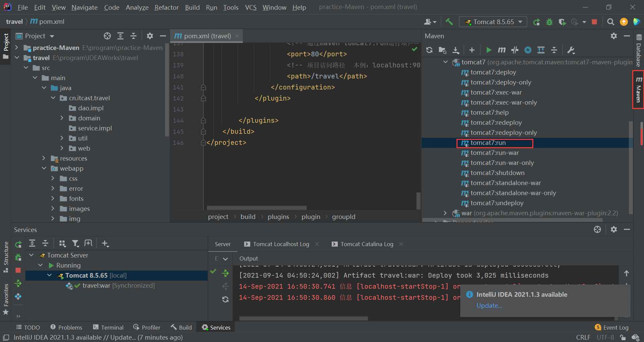Click the plugins breadcrumb in editor
This screenshot has height=342, width=644.
[278, 217]
